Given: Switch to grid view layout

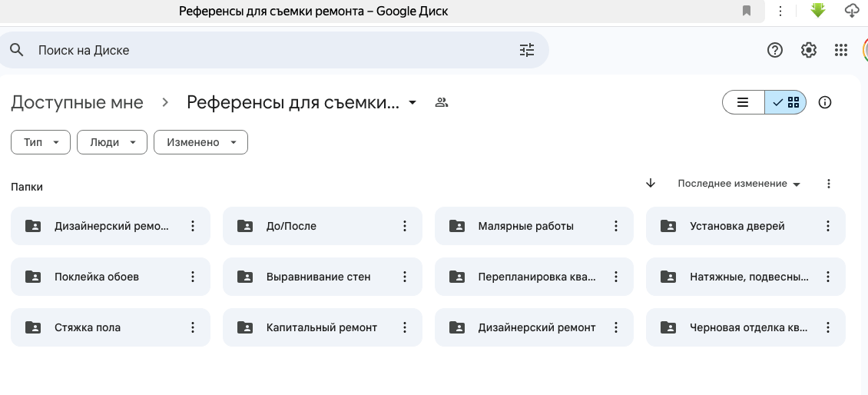Looking at the screenshot, I should [x=786, y=102].
